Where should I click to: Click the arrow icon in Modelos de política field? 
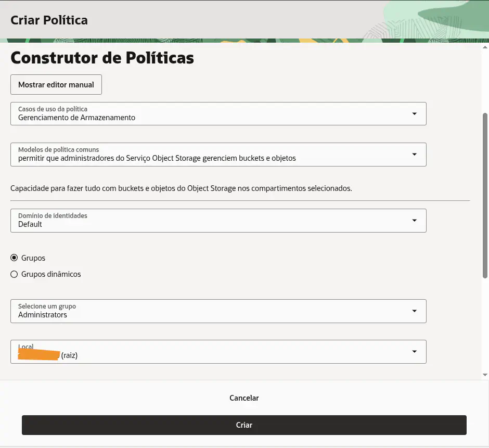coord(414,155)
